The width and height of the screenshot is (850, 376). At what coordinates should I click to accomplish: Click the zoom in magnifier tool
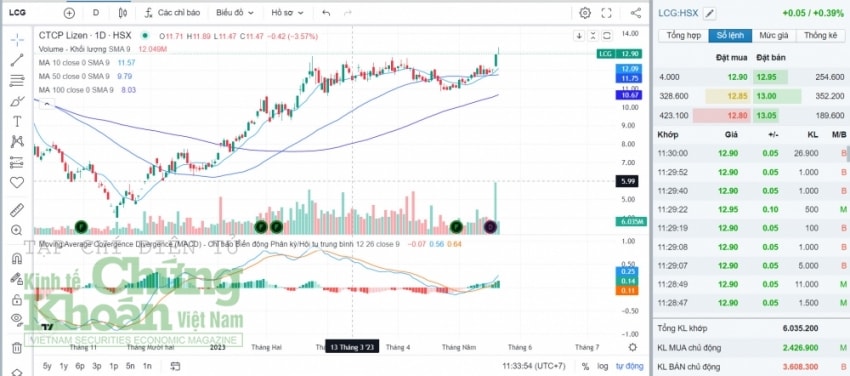17,230
